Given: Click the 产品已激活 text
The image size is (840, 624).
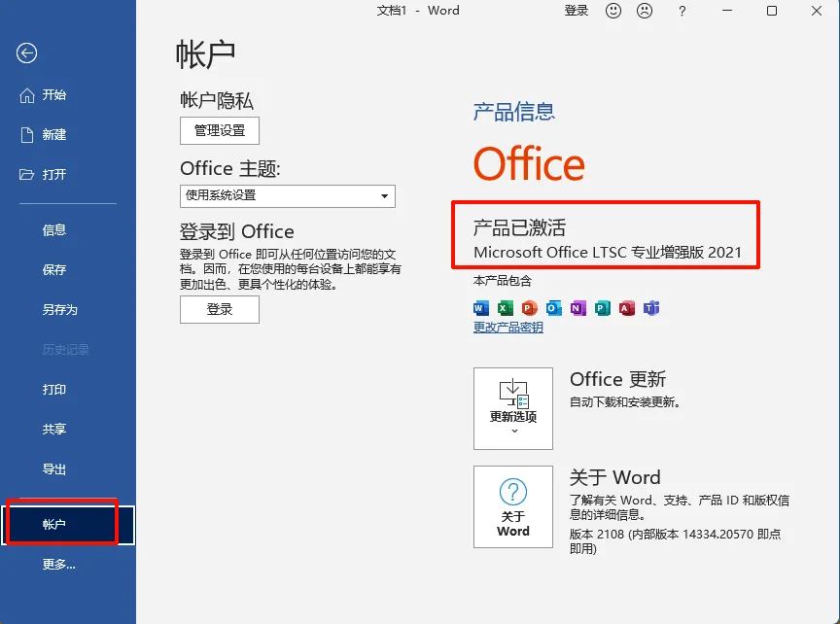Looking at the screenshot, I should click(x=519, y=227).
